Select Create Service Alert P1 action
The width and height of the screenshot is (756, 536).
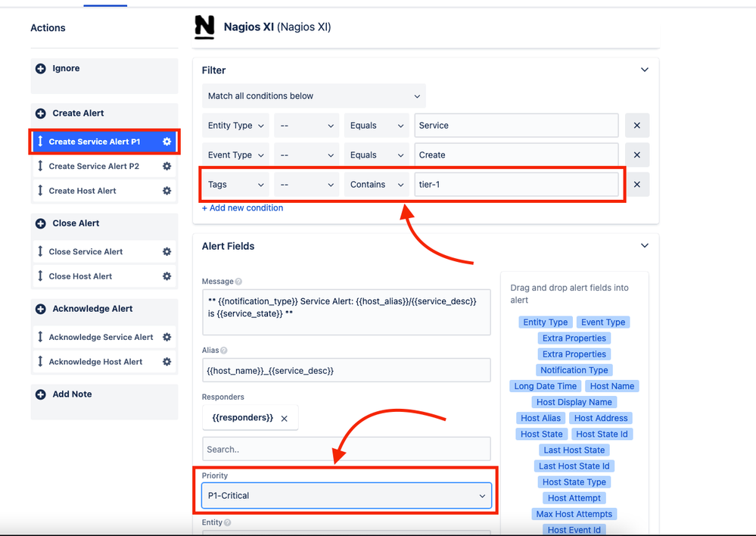(104, 142)
